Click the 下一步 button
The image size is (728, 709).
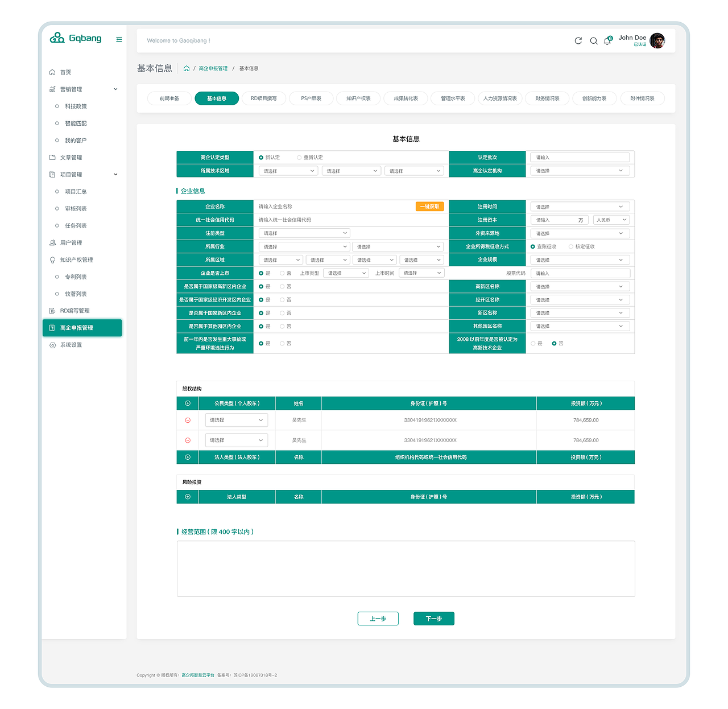point(434,619)
